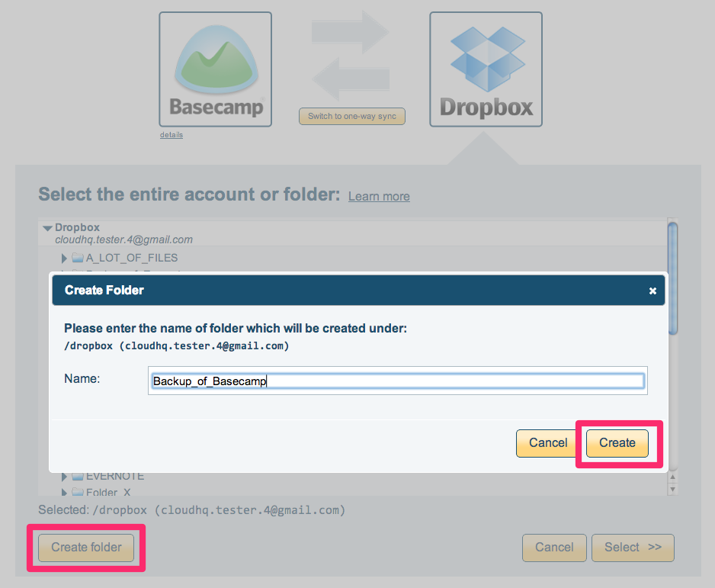Viewport: 715px width, 588px height.
Task: Close the Create Folder dialog
Action: click(x=652, y=291)
